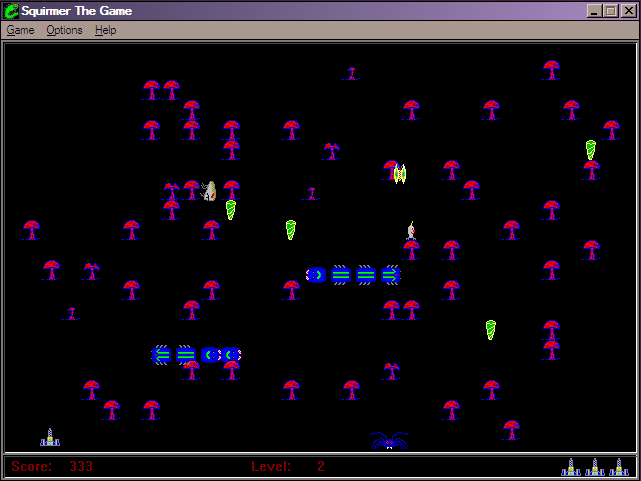Click the last remaining-life ship icon

pyautogui.click(x=619, y=467)
